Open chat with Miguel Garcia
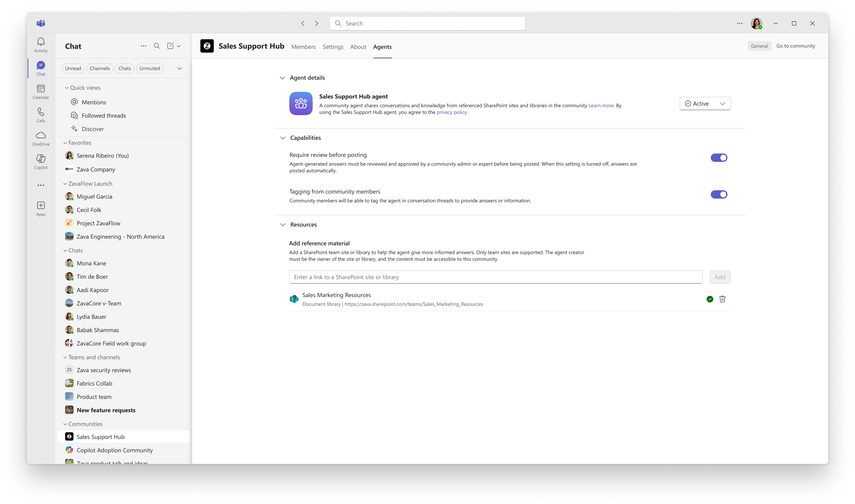The image size is (855, 504). [123, 196]
